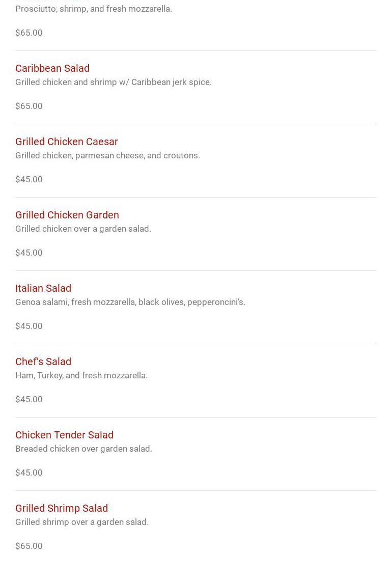This screenshot has height=582, width=392.
Task: Select the $45.00 price for Italian Salad
Action: 29,326
